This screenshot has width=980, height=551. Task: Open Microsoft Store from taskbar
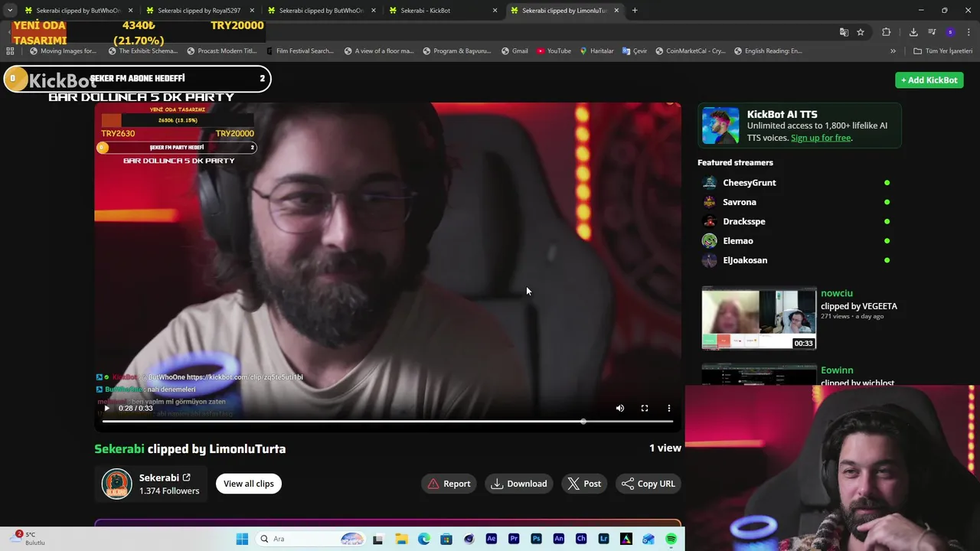(x=446, y=539)
